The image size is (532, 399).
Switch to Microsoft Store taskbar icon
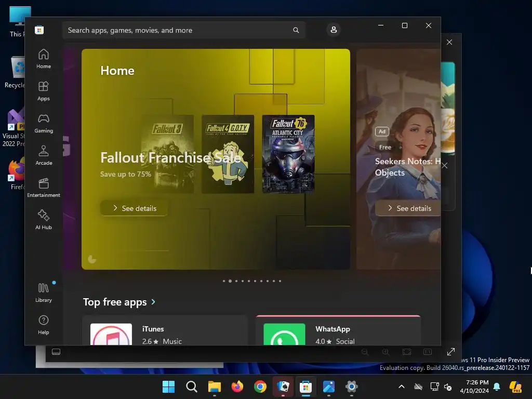tap(305, 387)
